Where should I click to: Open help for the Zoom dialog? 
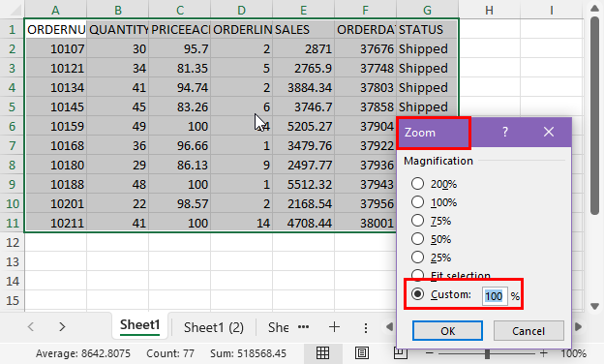505,132
